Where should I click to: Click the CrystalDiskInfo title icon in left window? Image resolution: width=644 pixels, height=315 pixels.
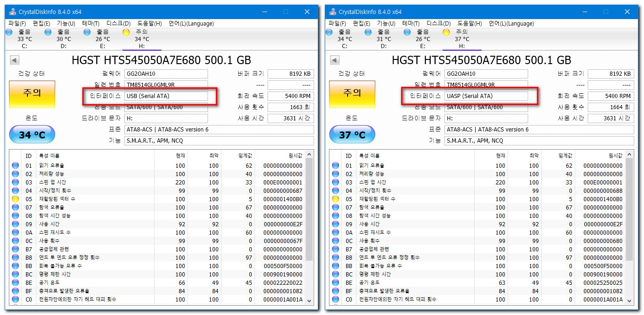(13, 12)
